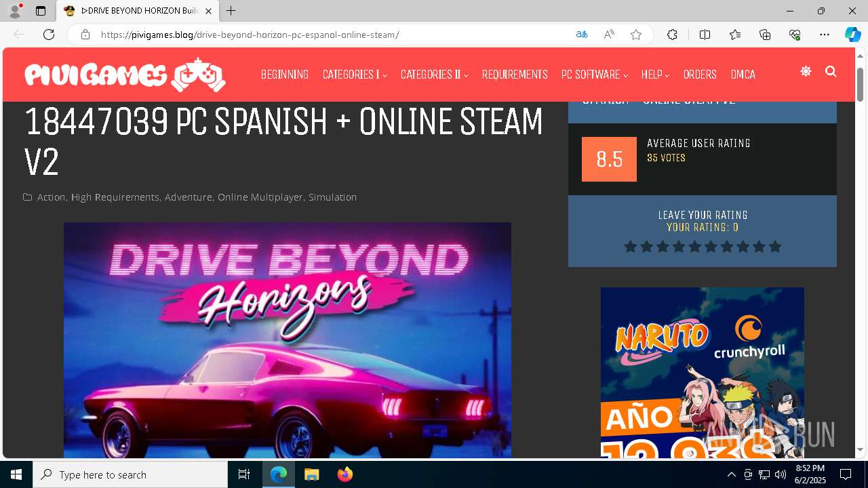Click the Drive Beyond Horizons cover image

click(288, 340)
